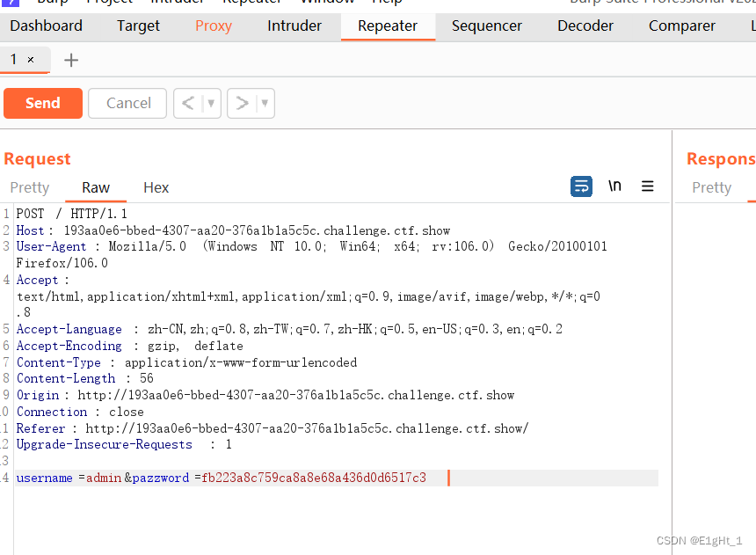Select the Repeater tab
756x555 pixels.
(388, 26)
